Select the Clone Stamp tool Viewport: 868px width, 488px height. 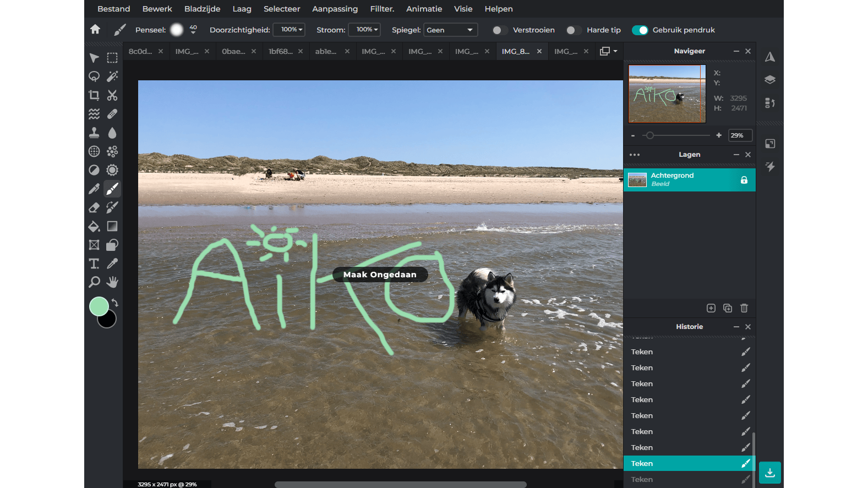tap(94, 133)
